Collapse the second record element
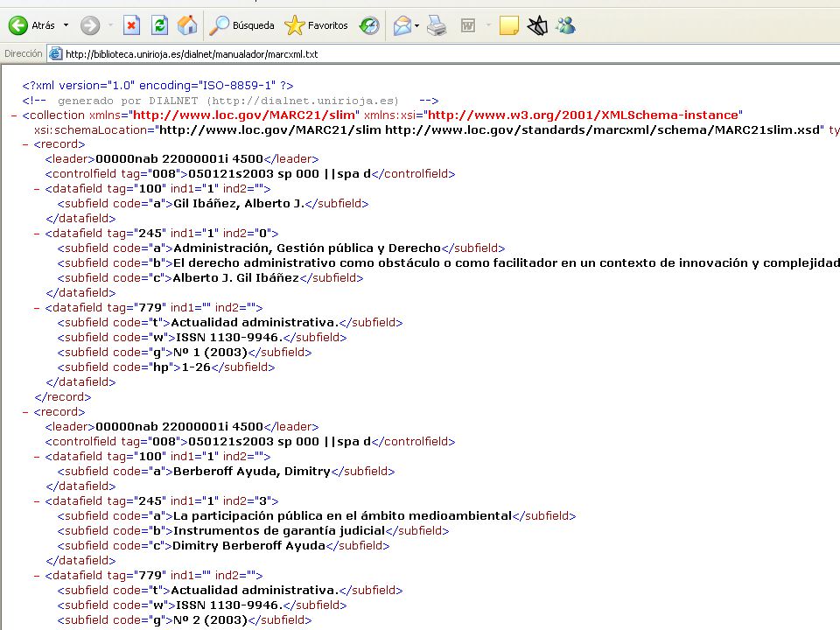 25,412
